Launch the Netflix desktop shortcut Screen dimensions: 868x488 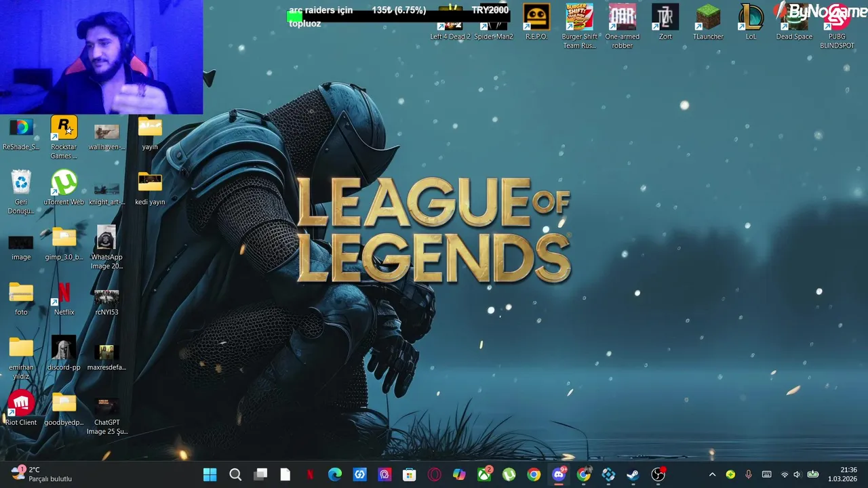coord(64,299)
